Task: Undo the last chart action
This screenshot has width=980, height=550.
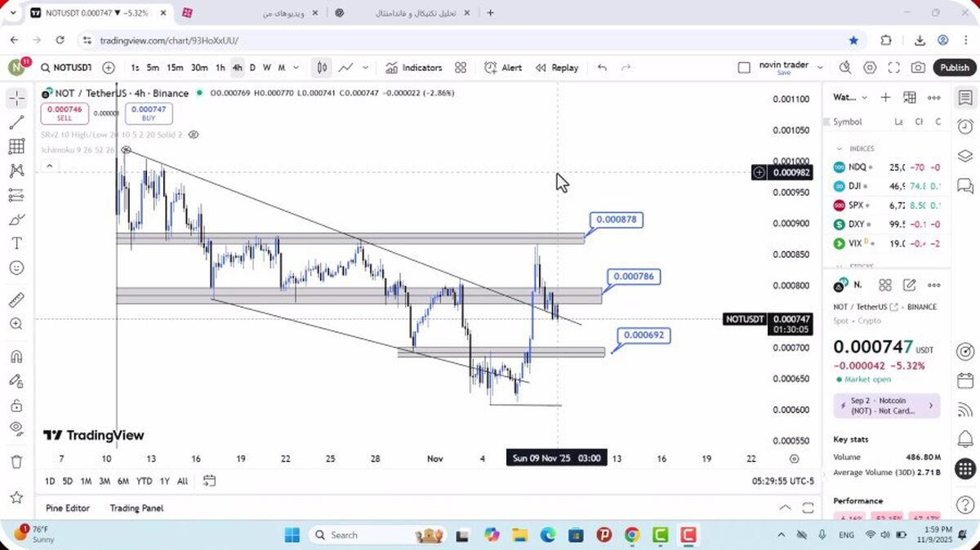Action: (x=602, y=68)
